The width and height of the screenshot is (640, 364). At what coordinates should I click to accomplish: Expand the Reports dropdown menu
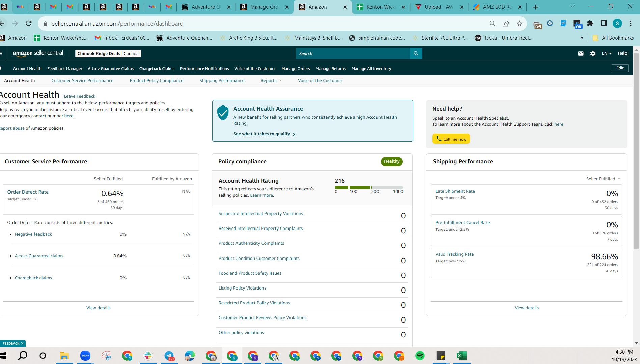[271, 80]
